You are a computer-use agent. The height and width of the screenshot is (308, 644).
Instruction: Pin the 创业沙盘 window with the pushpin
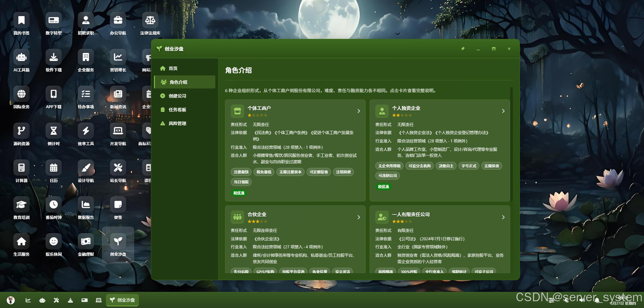(x=463, y=49)
